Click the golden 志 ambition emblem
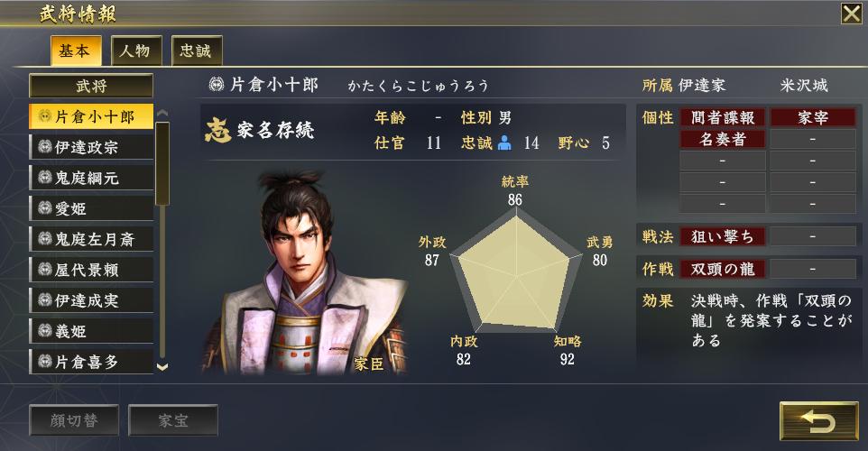 (x=217, y=130)
